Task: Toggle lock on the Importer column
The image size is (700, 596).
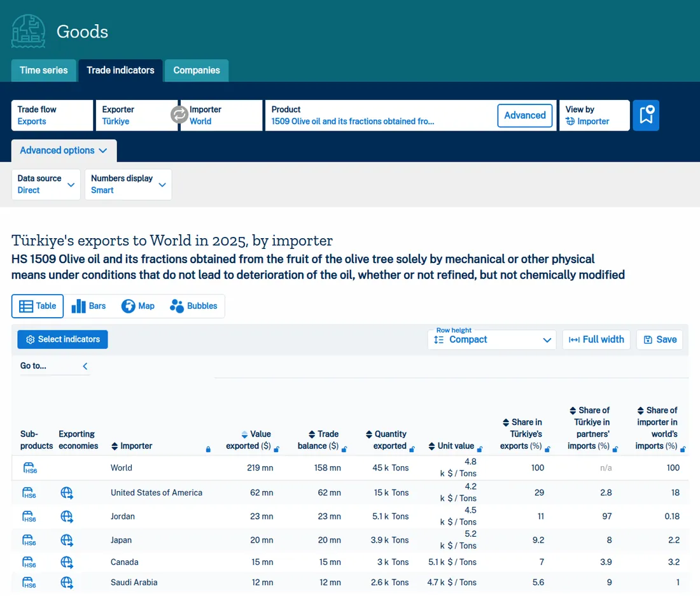Action: [x=208, y=449]
